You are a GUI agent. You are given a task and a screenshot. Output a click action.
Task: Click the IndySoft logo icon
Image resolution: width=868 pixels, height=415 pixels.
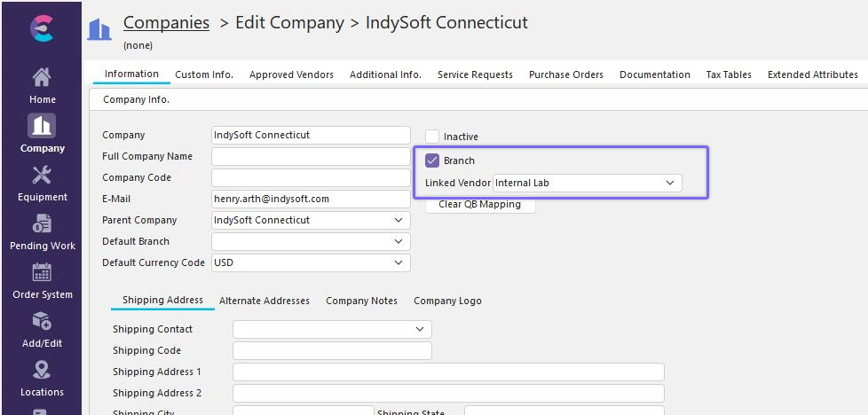[x=41, y=27]
